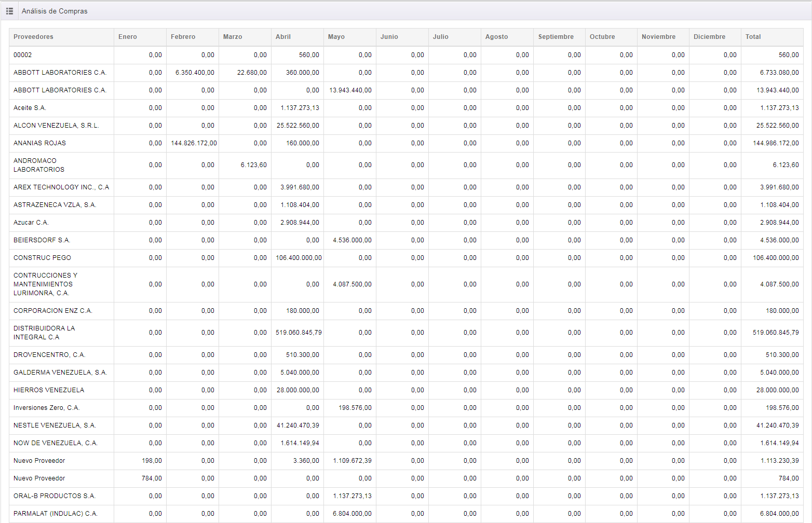The image size is (812, 523).
Task: Click Total 144.986.172,00 for Ananias Rojas
Action: click(x=776, y=143)
